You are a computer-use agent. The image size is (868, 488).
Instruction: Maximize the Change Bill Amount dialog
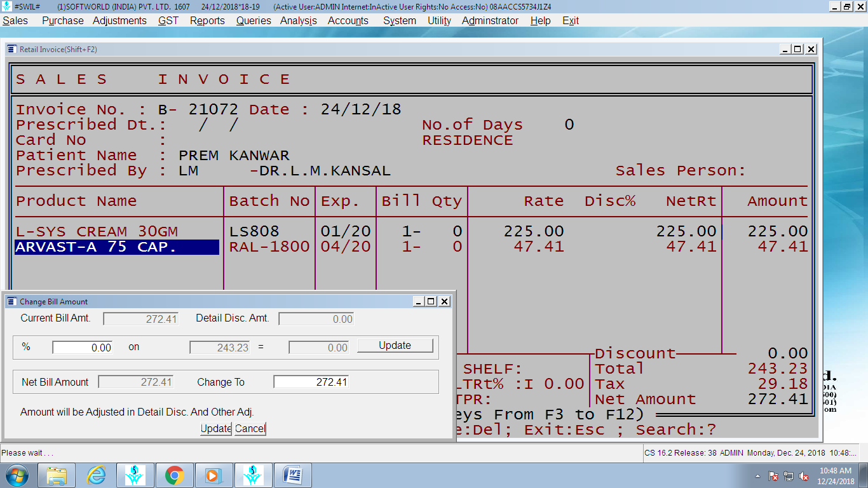431,302
